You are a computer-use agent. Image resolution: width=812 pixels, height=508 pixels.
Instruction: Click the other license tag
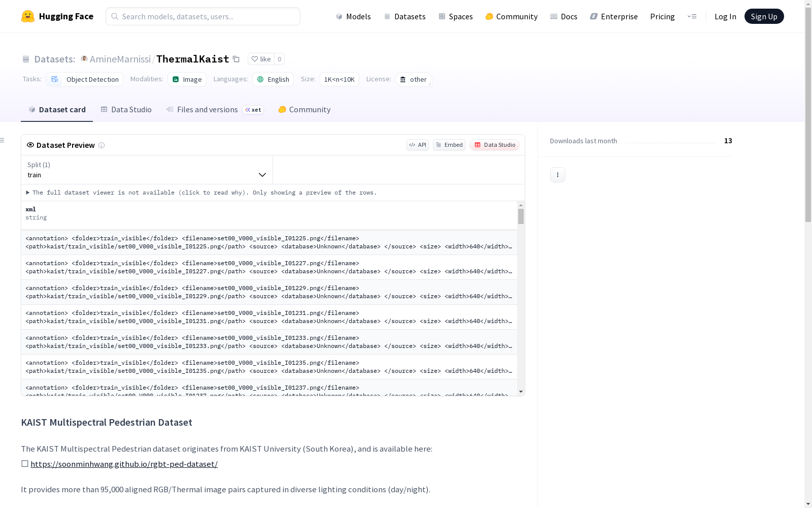coord(414,79)
